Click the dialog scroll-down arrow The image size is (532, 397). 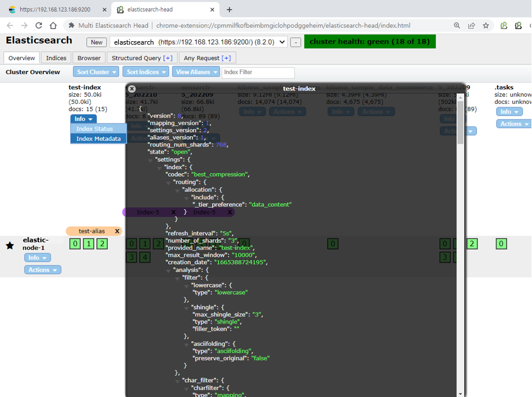pos(461,394)
